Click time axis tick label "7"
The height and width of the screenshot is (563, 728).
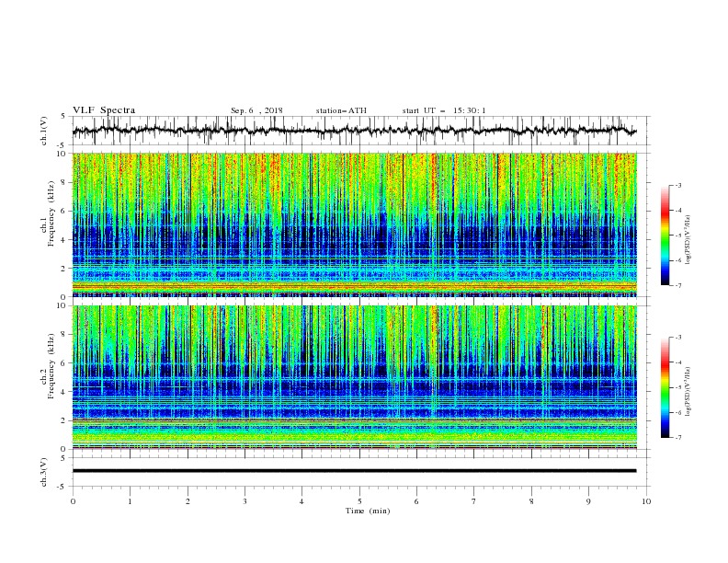point(474,501)
